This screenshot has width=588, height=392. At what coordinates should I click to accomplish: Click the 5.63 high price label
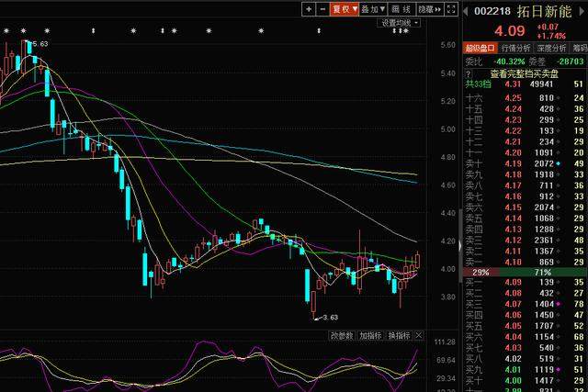pos(40,44)
